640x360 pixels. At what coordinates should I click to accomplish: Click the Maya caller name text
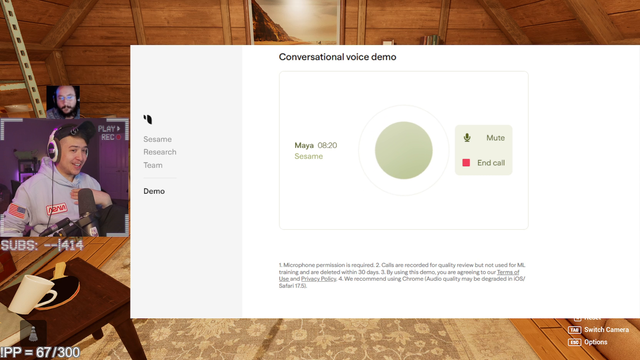(x=304, y=145)
